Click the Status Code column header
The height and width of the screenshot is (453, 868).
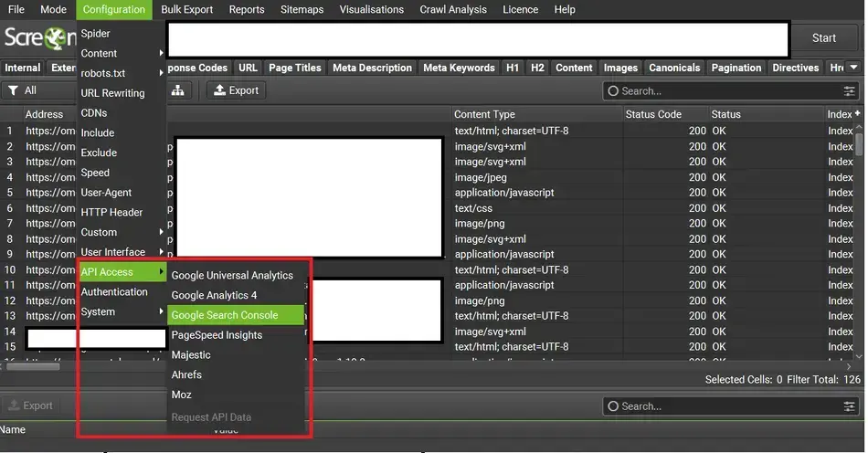(653, 114)
